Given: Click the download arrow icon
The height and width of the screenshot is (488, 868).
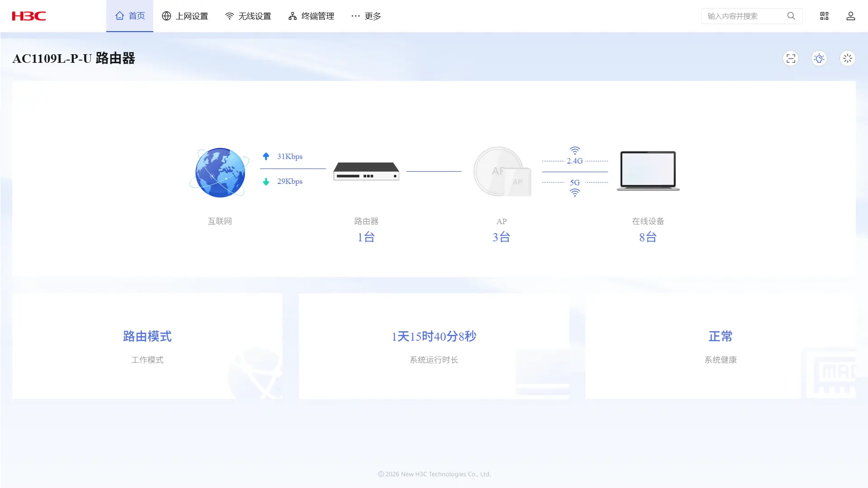Looking at the screenshot, I should click(x=266, y=181).
